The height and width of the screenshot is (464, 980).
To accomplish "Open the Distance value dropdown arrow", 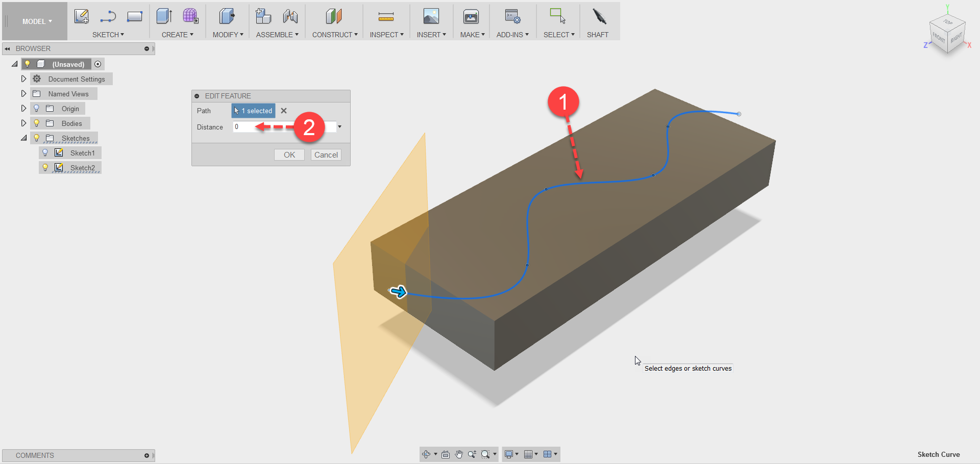I will click(339, 126).
